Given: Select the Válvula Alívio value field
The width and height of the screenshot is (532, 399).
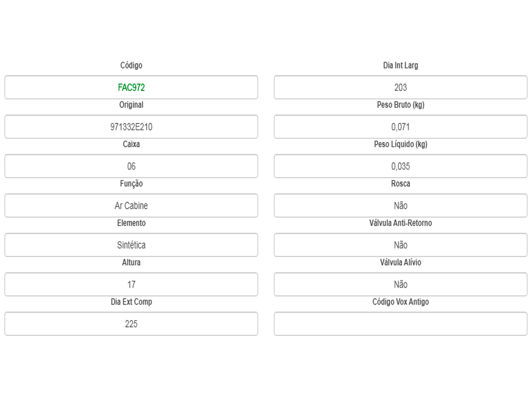Looking at the screenshot, I should (x=400, y=284).
